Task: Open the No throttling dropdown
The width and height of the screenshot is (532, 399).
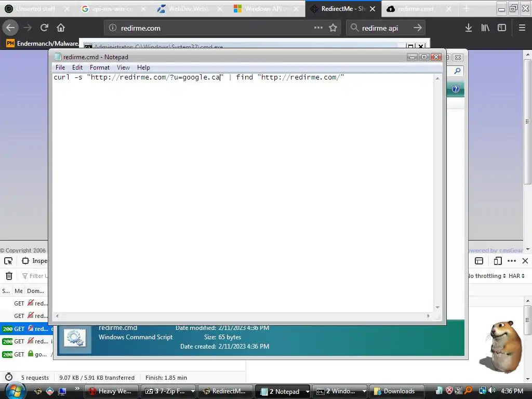Action: point(487,276)
